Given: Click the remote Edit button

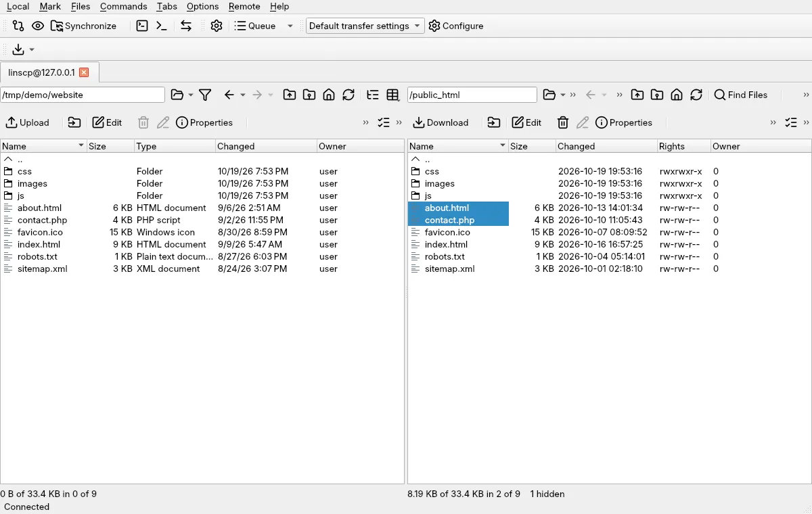Looking at the screenshot, I should pyautogui.click(x=526, y=122).
